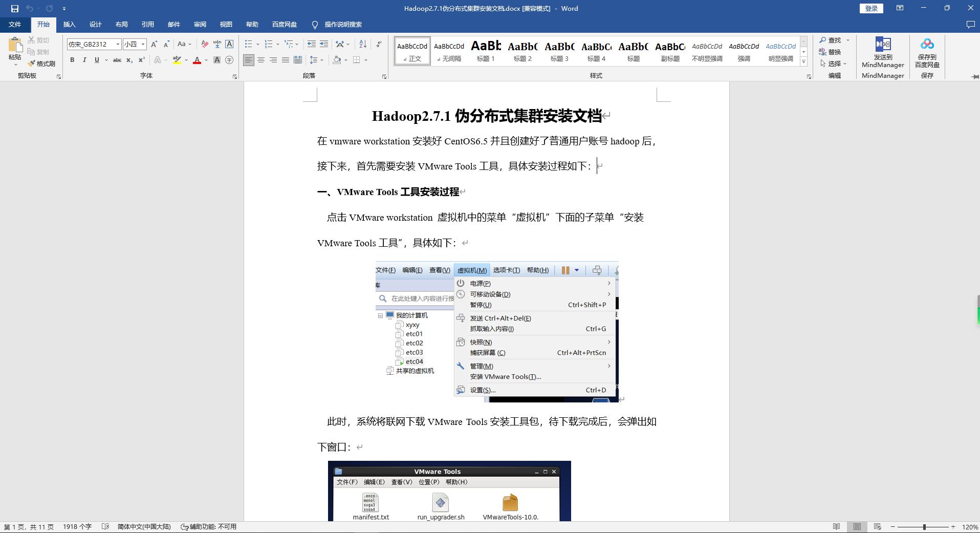Toggle Underline formatting
The width and height of the screenshot is (980, 533).
(x=97, y=60)
